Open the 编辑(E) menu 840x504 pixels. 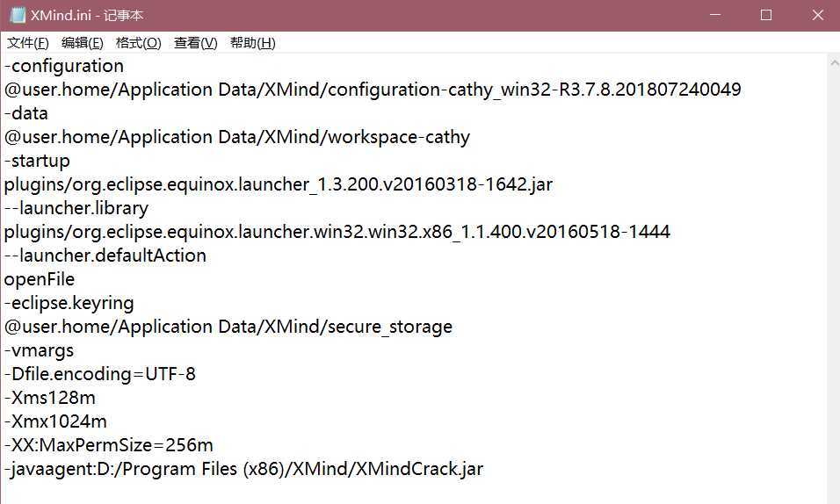click(83, 43)
